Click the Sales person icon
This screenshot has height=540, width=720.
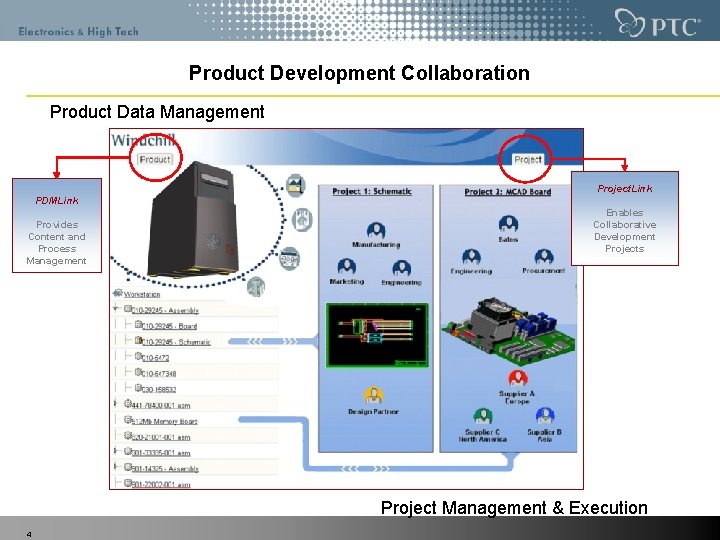pos(508,225)
